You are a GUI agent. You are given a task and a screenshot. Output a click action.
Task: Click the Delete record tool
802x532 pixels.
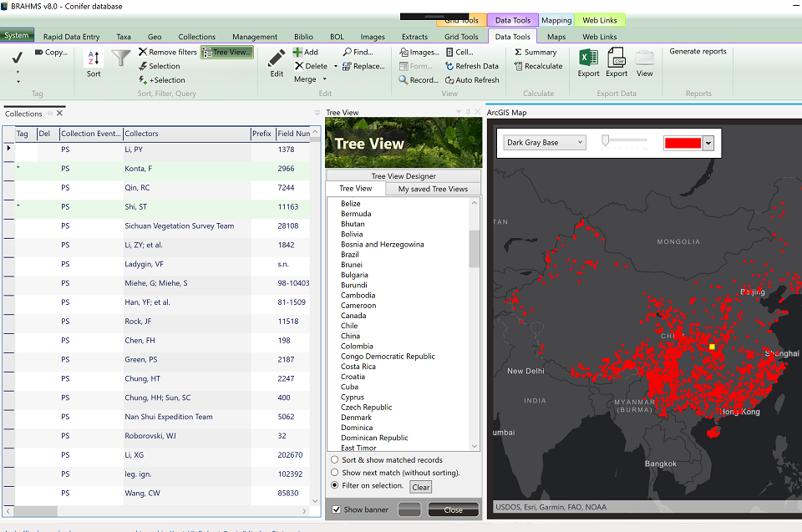(x=311, y=66)
